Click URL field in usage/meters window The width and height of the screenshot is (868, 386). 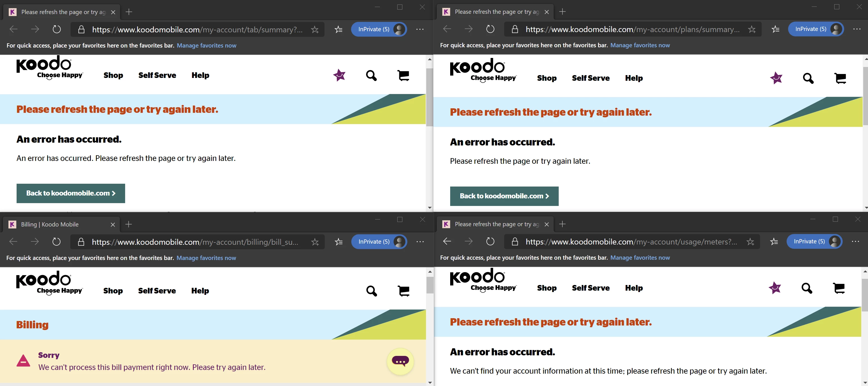(x=632, y=242)
